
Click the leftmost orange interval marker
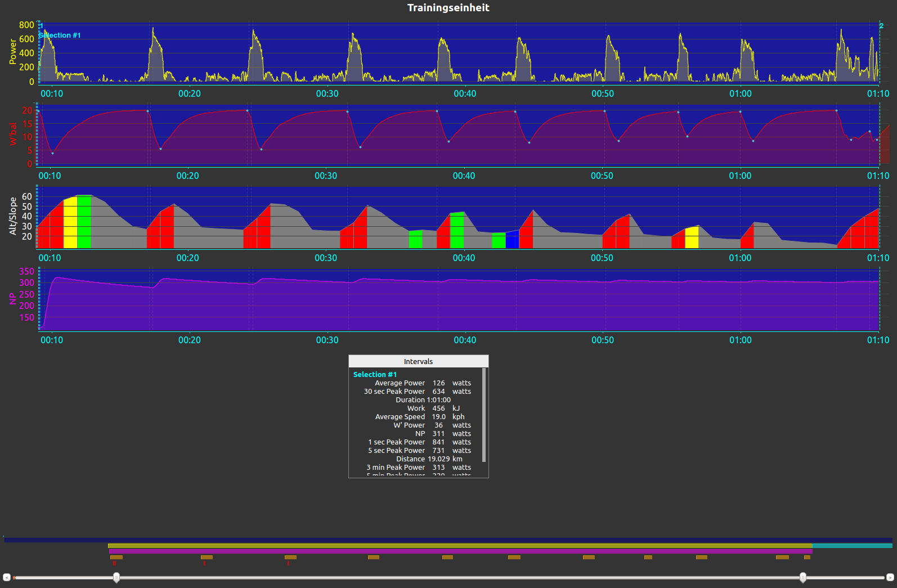[116, 557]
